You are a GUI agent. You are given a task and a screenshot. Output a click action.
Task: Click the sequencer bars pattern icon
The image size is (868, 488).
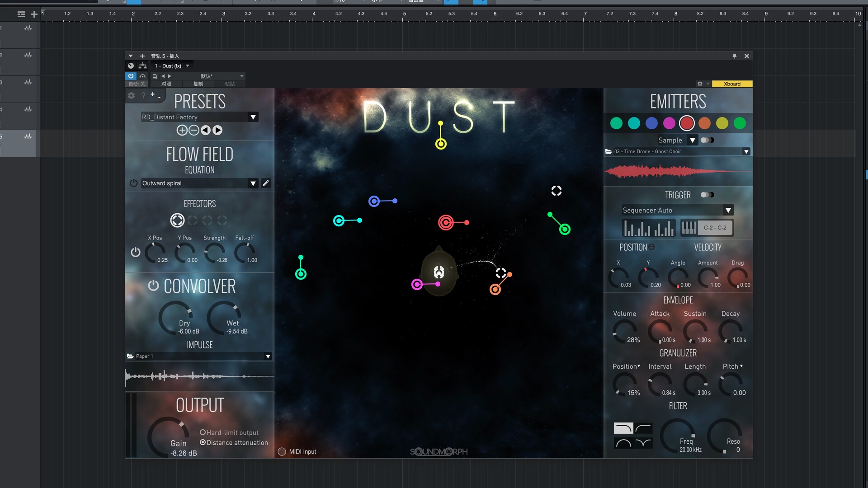point(648,228)
